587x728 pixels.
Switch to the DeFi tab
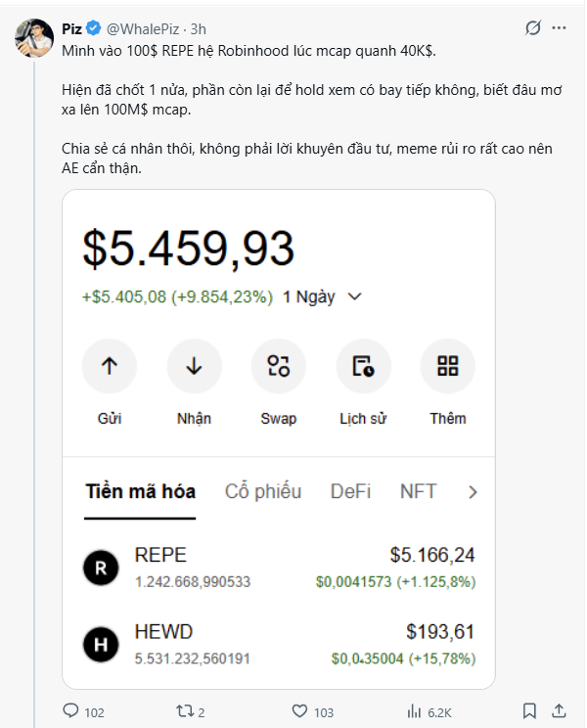(350, 491)
